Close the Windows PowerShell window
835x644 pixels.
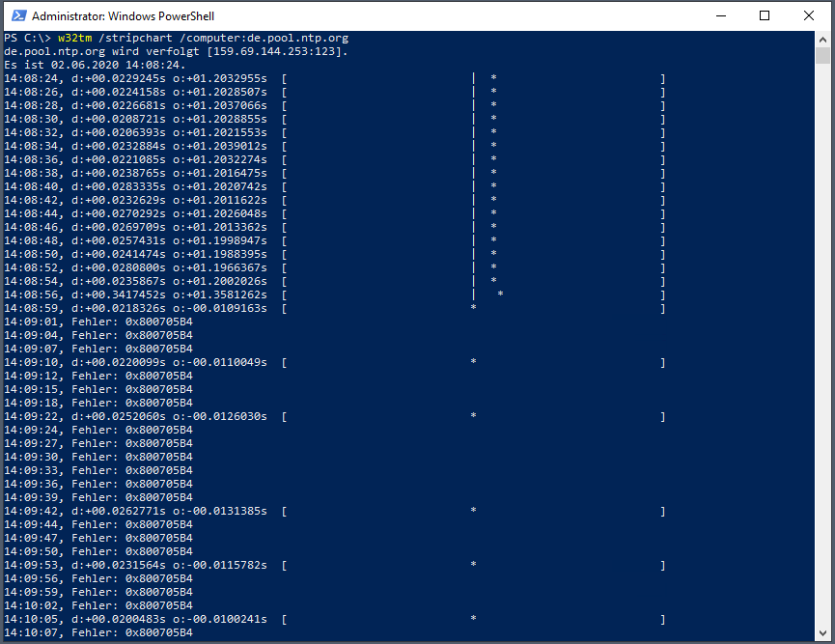click(x=808, y=16)
